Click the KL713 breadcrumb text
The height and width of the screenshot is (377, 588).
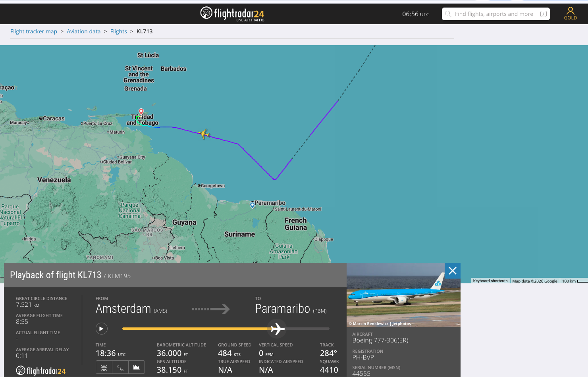(x=145, y=31)
